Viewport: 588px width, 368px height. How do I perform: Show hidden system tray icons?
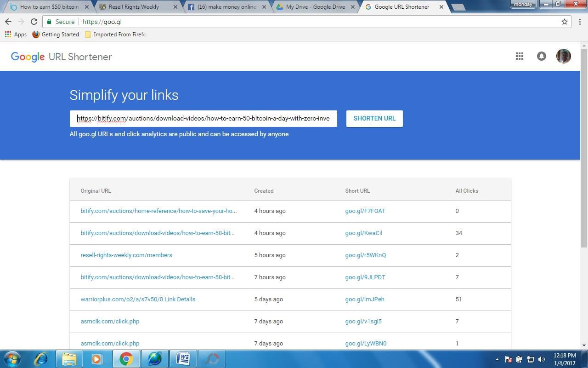coord(497,359)
